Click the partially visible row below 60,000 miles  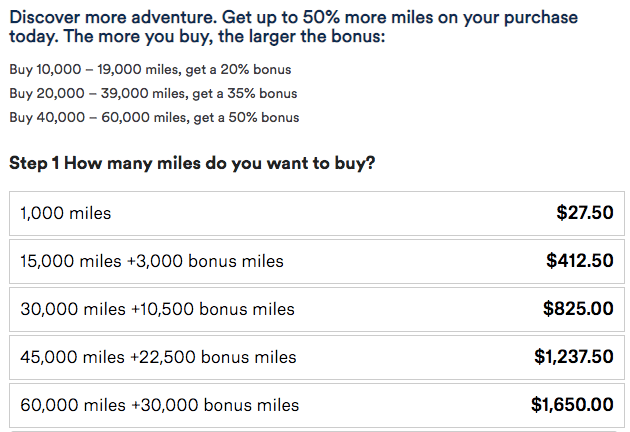[x=317, y=431]
